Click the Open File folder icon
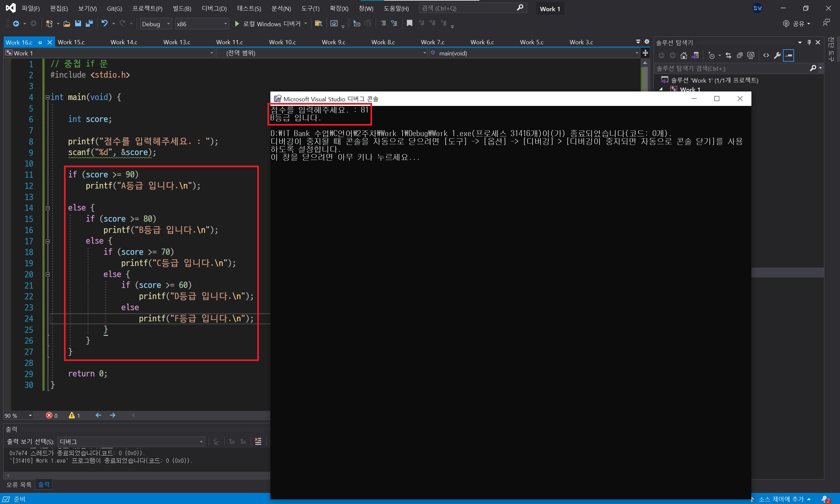840x504 pixels. tap(67, 23)
